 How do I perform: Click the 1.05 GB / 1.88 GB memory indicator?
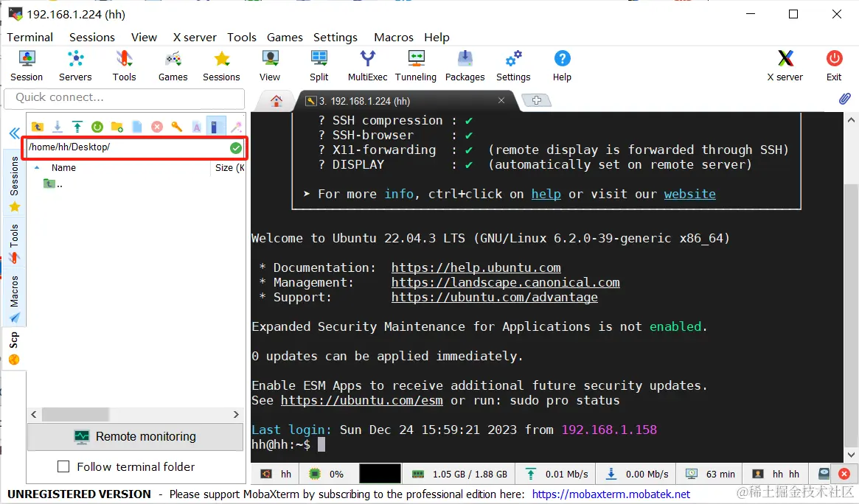459,474
